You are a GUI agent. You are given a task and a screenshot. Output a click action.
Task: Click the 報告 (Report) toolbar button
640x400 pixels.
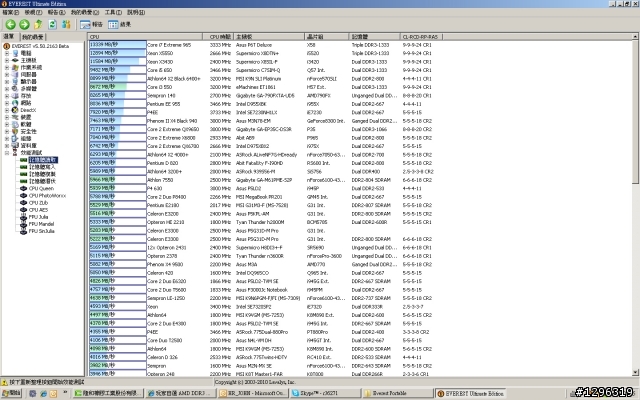click(x=91, y=25)
